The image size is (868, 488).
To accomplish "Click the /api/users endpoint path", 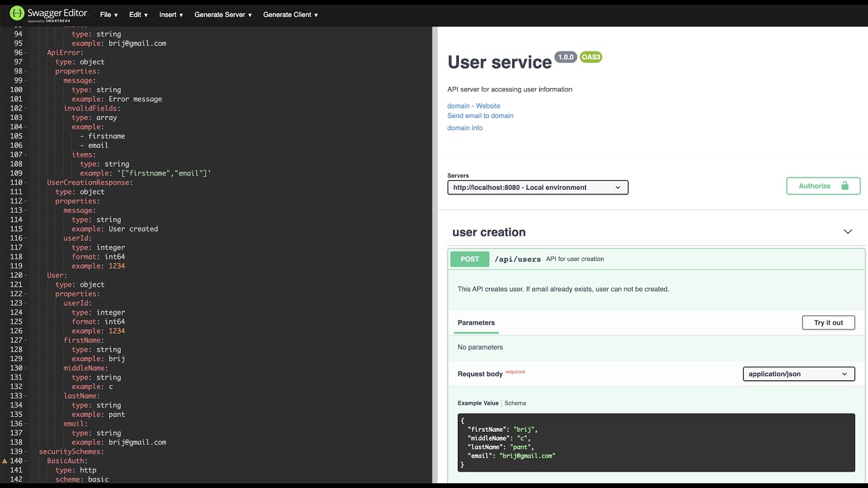I will [517, 259].
